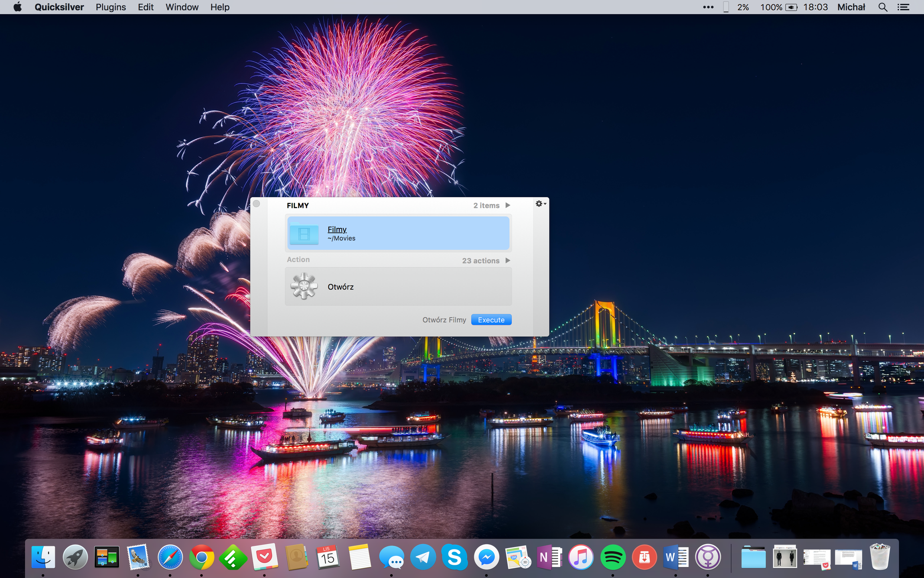Click the Otwórz action gear icon
924x578 pixels.
coord(304,286)
